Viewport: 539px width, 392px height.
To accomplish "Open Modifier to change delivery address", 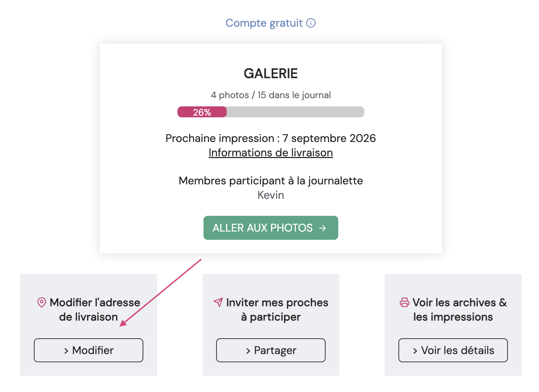I will [x=89, y=350].
